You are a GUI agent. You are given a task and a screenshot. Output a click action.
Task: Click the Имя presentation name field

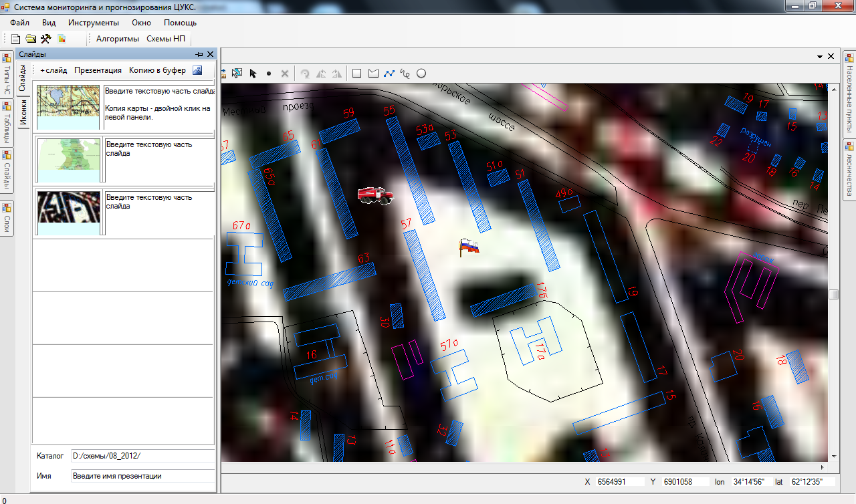[x=142, y=476]
